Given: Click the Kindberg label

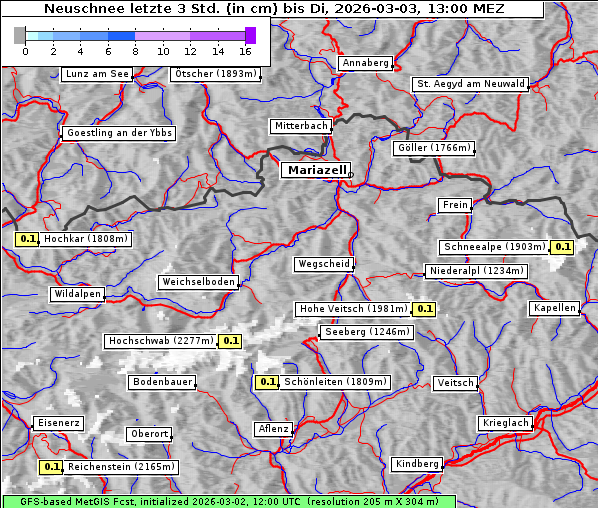Looking at the screenshot, I should click(x=417, y=464).
